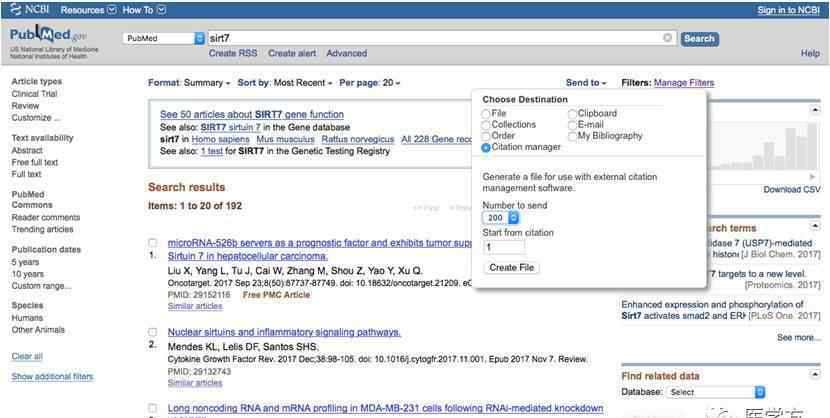
Task: Advance the year chart with arrow
Action: [813, 177]
